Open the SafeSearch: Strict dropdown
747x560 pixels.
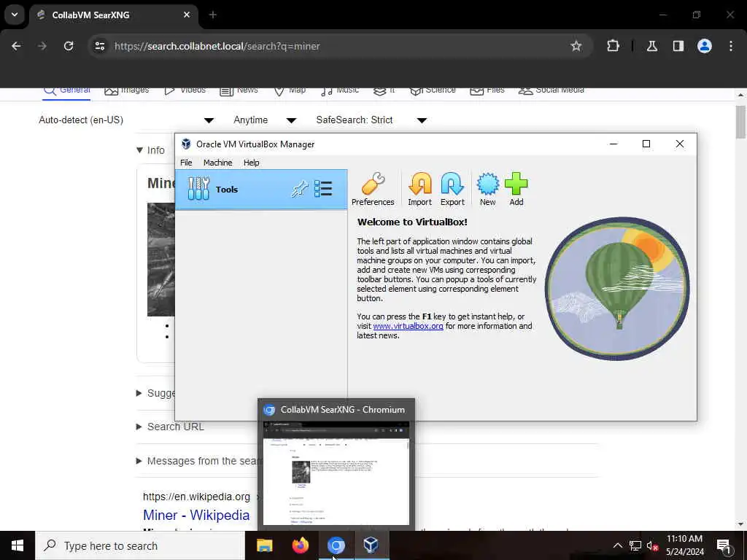pos(371,120)
